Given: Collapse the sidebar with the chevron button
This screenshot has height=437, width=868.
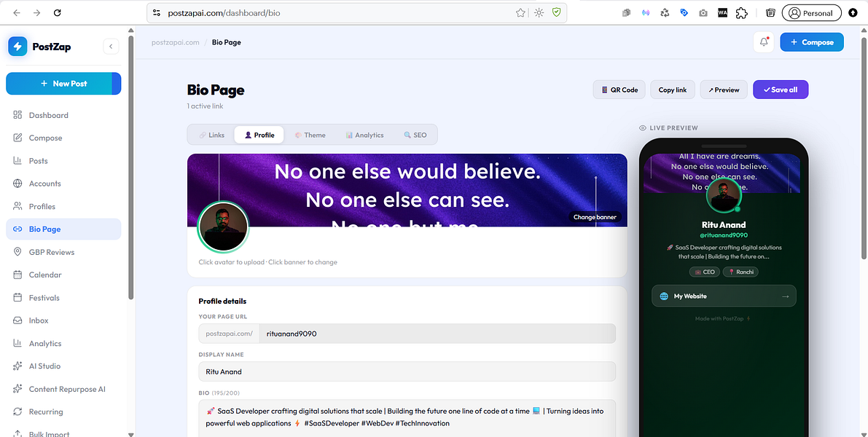Looking at the screenshot, I should click(x=111, y=47).
